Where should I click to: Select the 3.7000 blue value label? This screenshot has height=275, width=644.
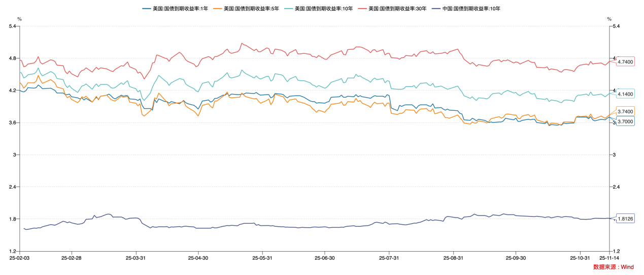click(625, 121)
